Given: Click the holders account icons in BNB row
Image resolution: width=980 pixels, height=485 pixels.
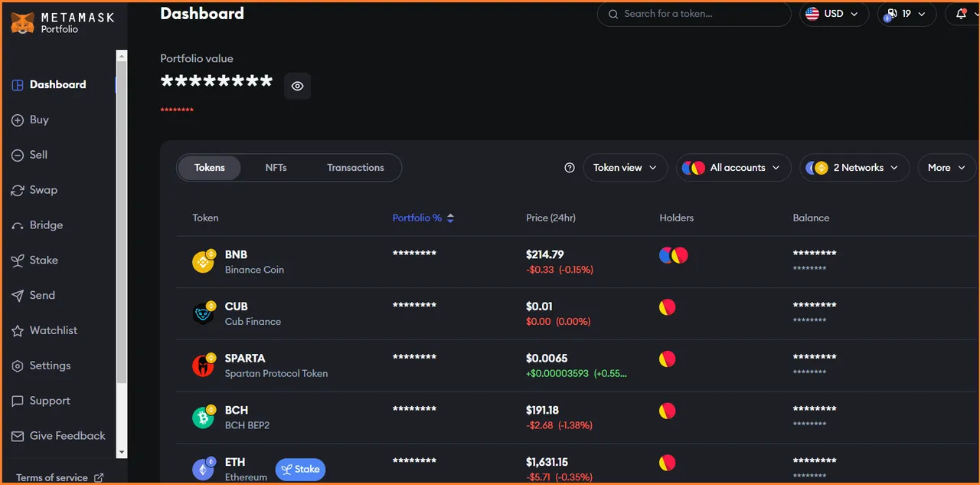Looking at the screenshot, I should (674, 255).
